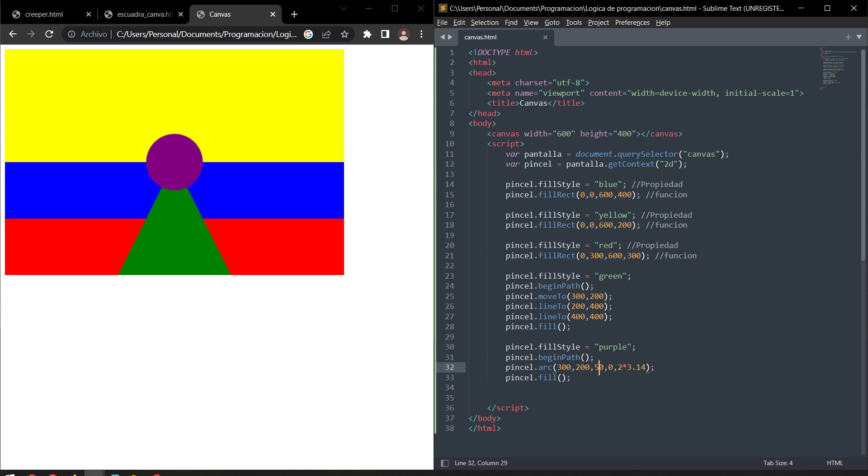Open Sublime Text Help menu

coord(663,23)
